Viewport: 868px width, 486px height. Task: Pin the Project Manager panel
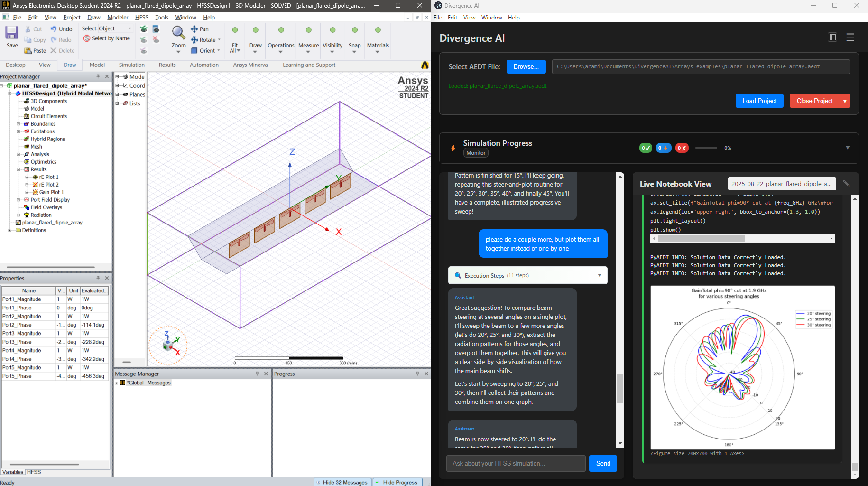[98, 76]
